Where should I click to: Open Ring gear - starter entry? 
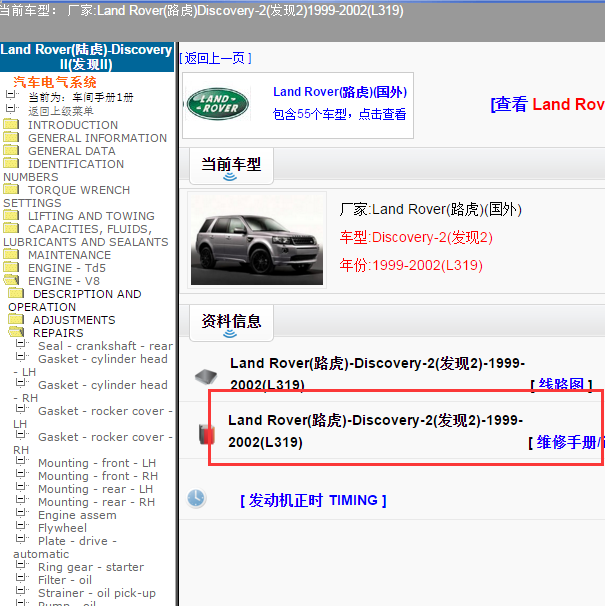pos(90,567)
